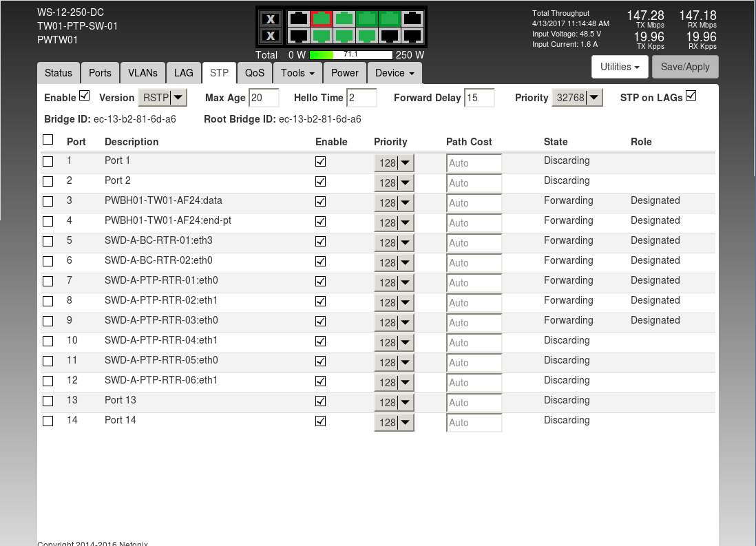Click the top SFP slot marked X
The width and height of the screenshot is (756, 546).
[271, 19]
